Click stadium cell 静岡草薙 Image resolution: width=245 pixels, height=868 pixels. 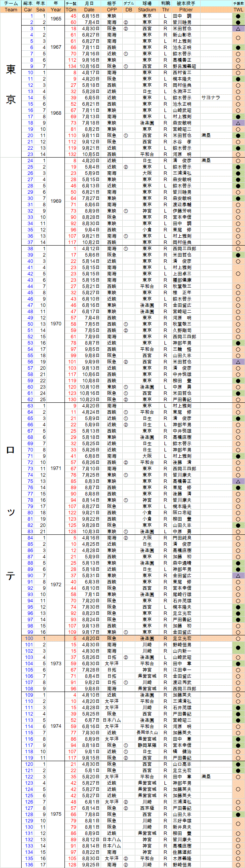[x=147, y=745]
